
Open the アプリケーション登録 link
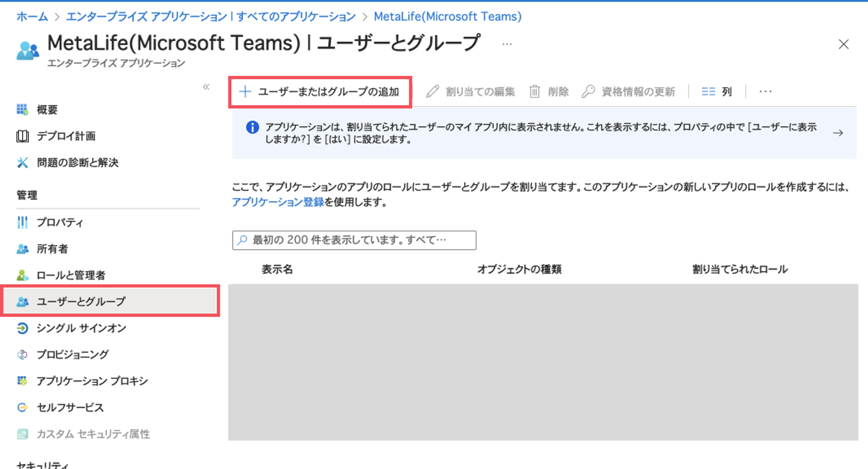pyautogui.click(x=278, y=202)
